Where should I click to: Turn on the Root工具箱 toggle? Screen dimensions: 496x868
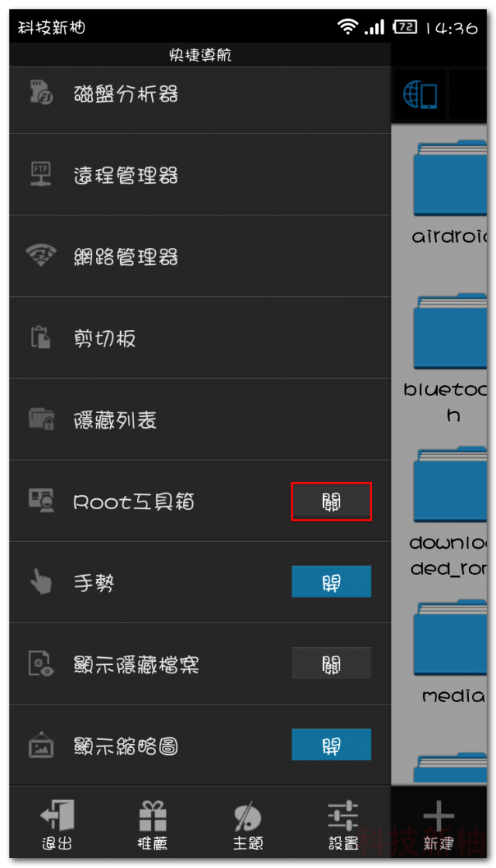click(331, 501)
